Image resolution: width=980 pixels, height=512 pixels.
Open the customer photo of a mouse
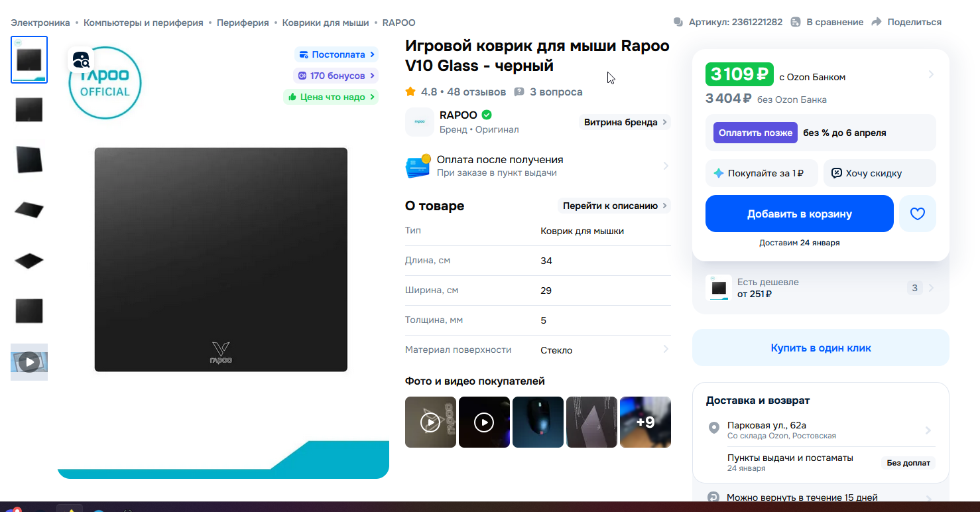coord(538,422)
